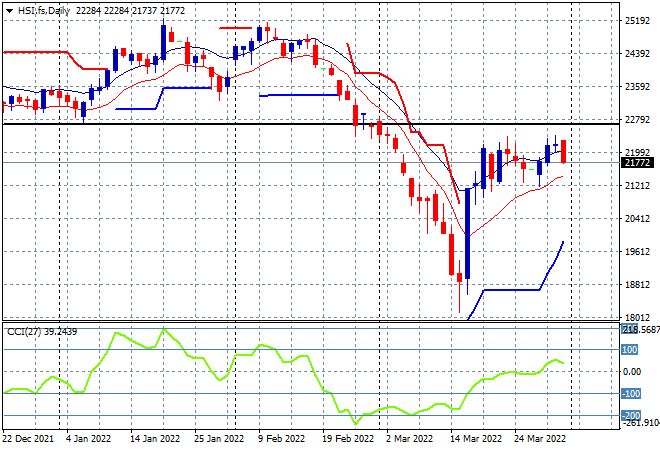Open the chart menu triangle beside HSI,fs,Daily
This screenshot has width=660, height=450.
10,11
